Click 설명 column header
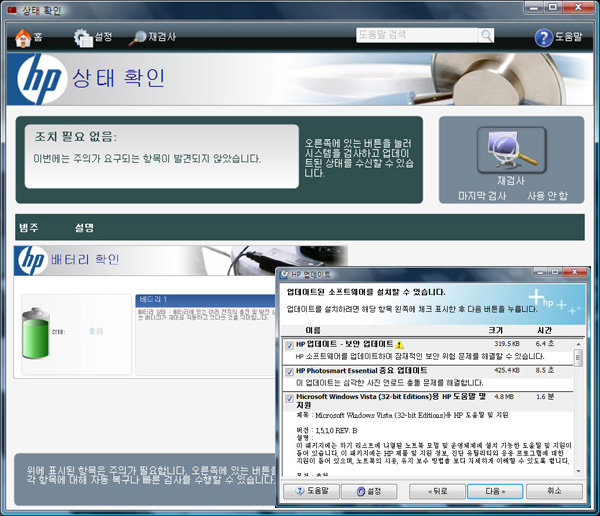The image size is (600, 516). point(84,228)
